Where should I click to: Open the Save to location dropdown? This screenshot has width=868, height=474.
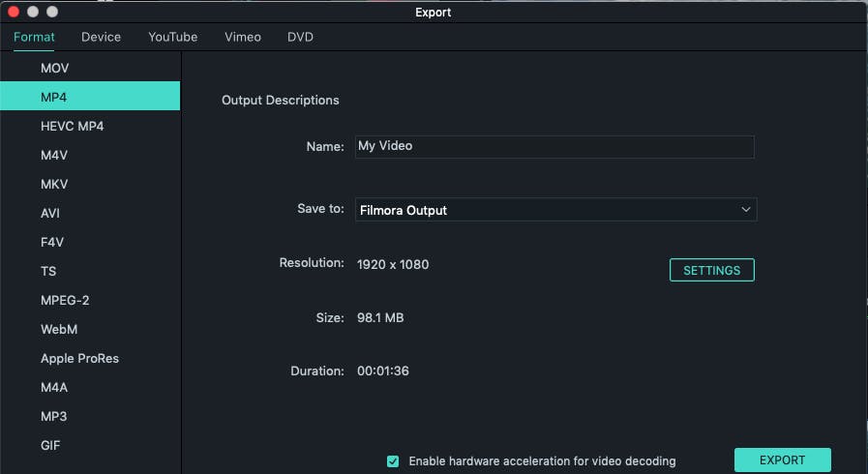coord(555,210)
